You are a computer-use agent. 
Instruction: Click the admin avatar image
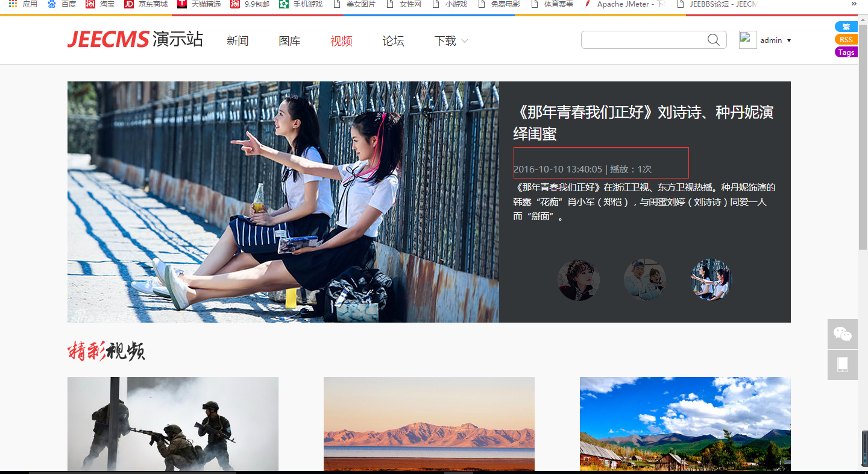pyautogui.click(x=747, y=40)
